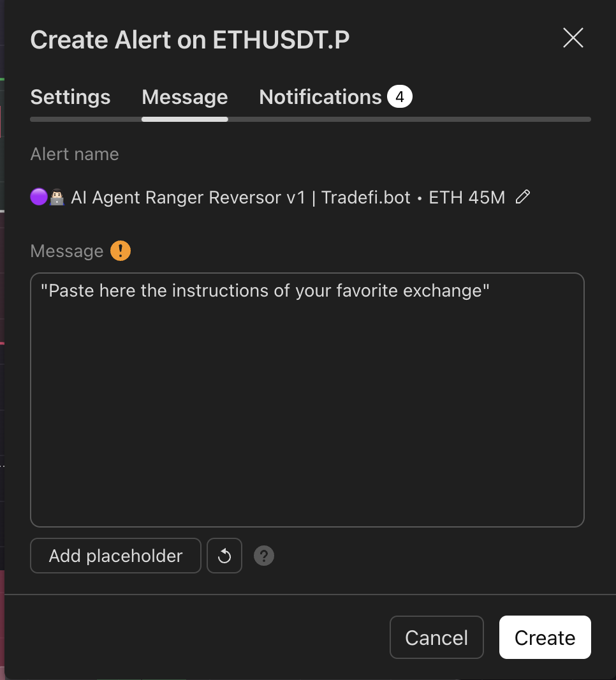The image size is (616, 680).
Task: Click the person emoji in alert name
Action: [57, 197]
